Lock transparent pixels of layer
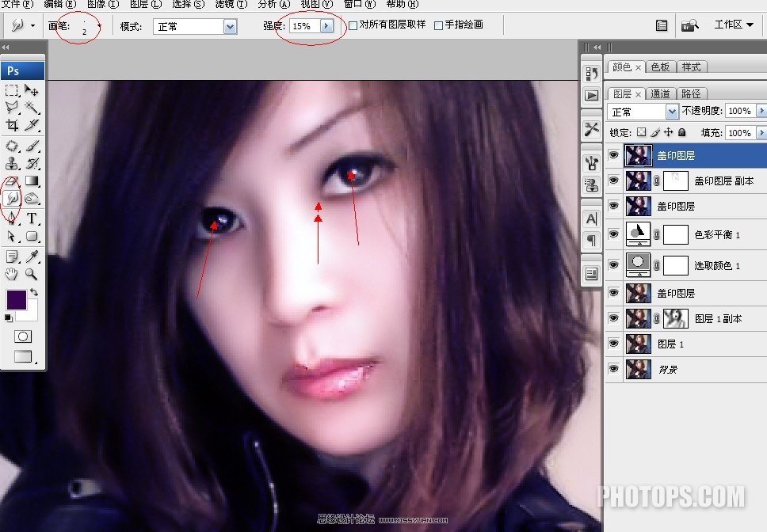The image size is (767, 532). point(641,132)
